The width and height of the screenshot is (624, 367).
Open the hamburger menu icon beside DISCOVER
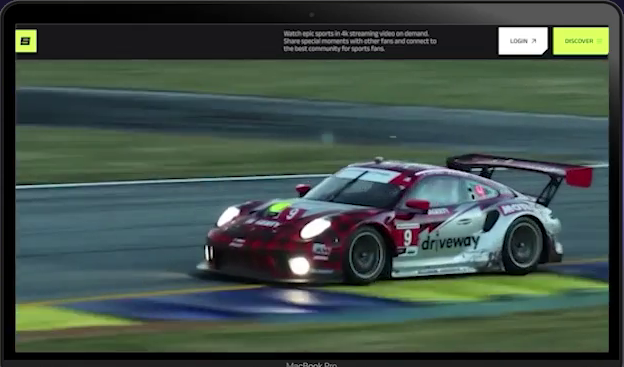click(x=599, y=41)
